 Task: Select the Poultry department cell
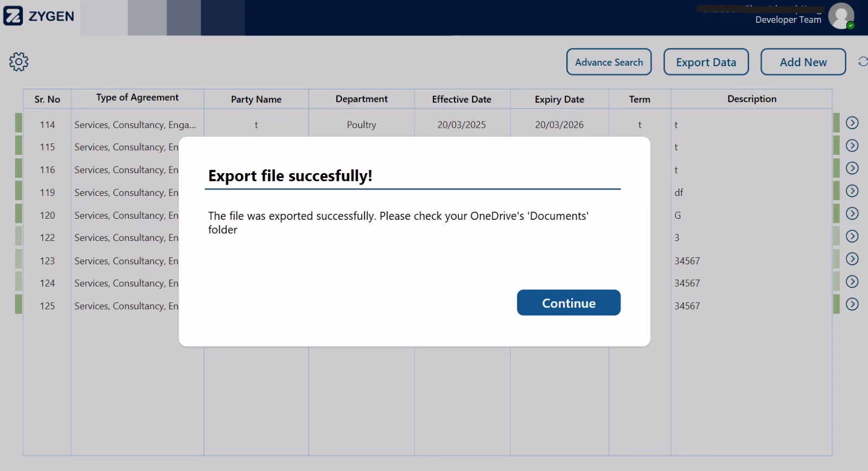[x=361, y=125]
